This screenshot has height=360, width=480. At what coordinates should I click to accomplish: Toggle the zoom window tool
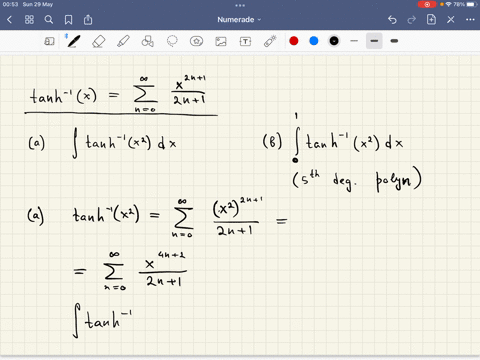(49, 41)
